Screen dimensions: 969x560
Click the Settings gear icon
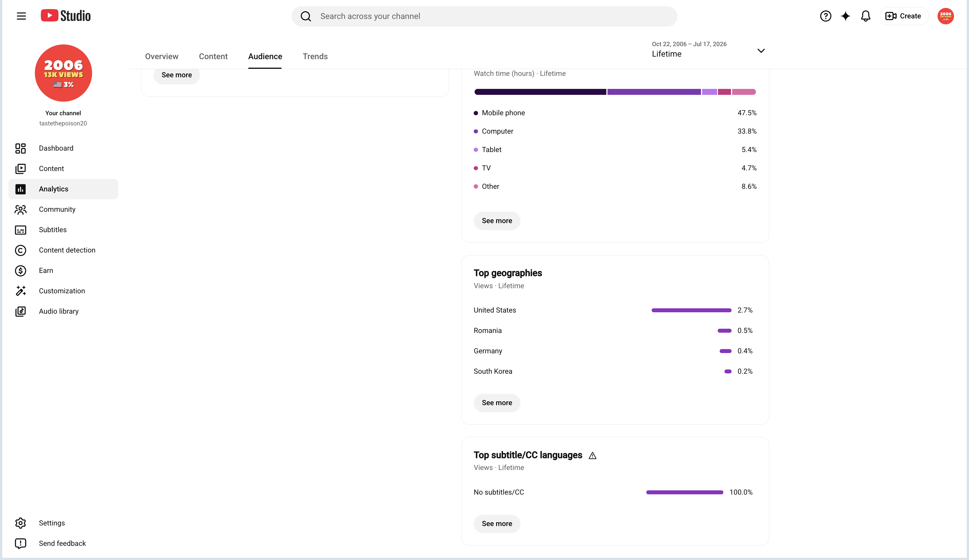click(20, 523)
